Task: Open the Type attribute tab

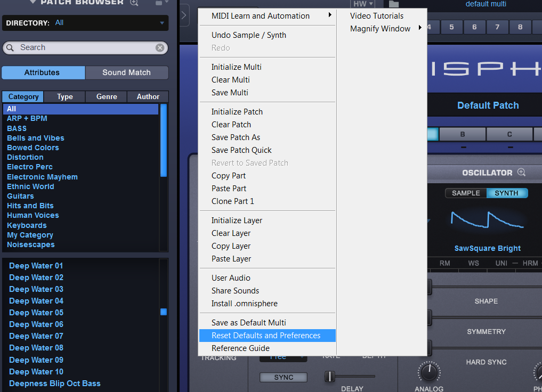Action: pos(64,97)
